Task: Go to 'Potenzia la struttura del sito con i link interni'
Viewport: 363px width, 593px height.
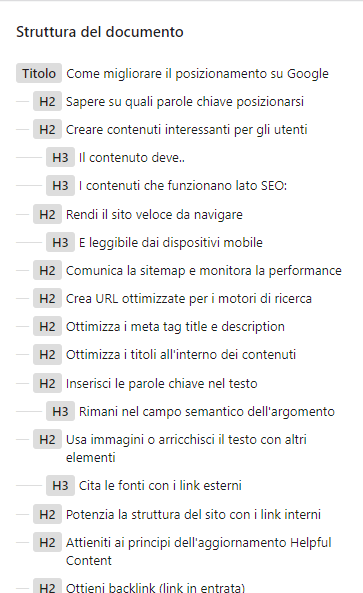Action: tap(193, 514)
